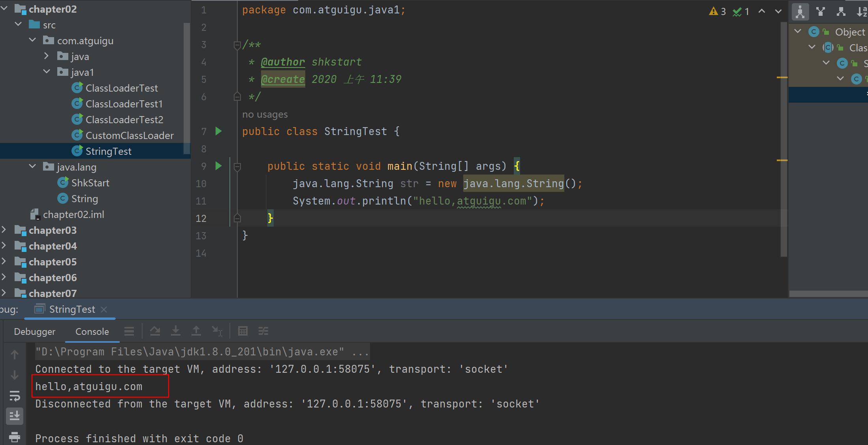Close the StringTest debug tab
This screenshot has height=445, width=868.
pos(104,310)
